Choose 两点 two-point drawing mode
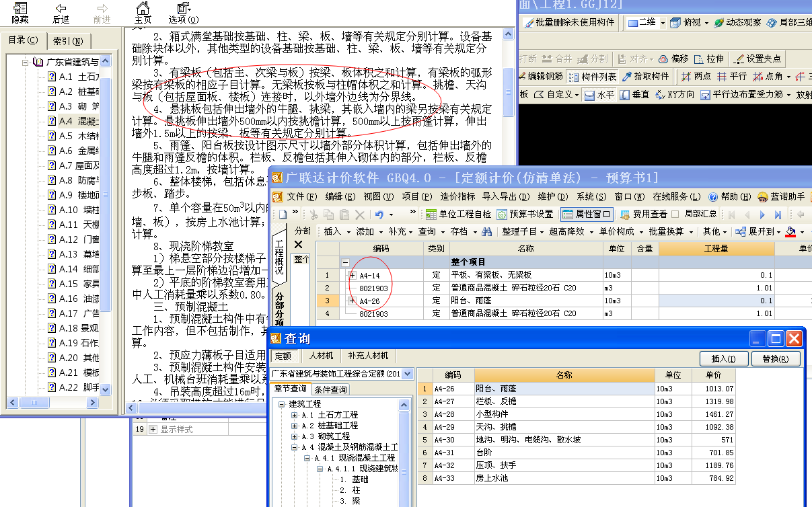812x507 pixels. [x=696, y=77]
